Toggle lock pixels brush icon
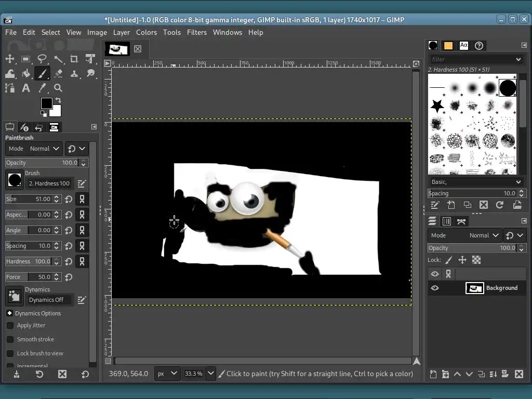 click(448, 260)
